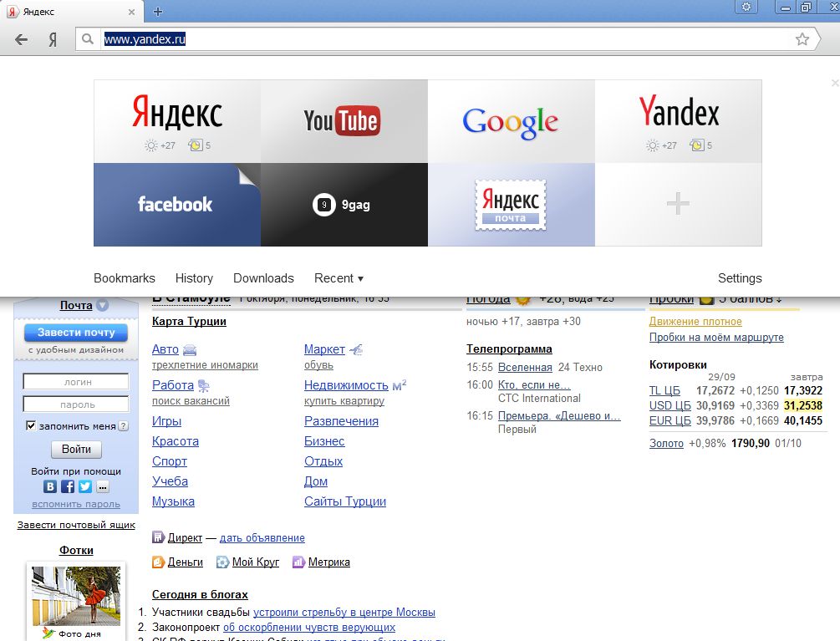The height and width of the screenshot is (641, 840).
Task: Add a new site with the plus tile
Action: click(678, 205)
